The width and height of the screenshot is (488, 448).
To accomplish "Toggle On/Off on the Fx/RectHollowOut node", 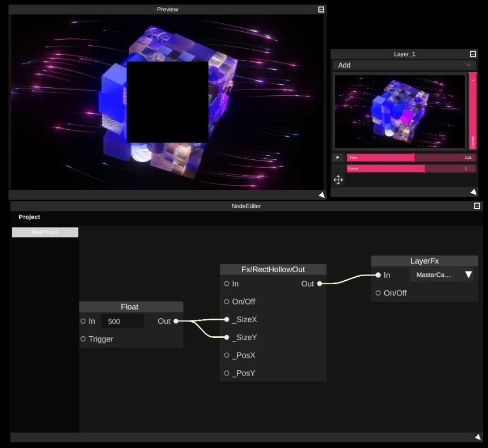I will [227, 302].
